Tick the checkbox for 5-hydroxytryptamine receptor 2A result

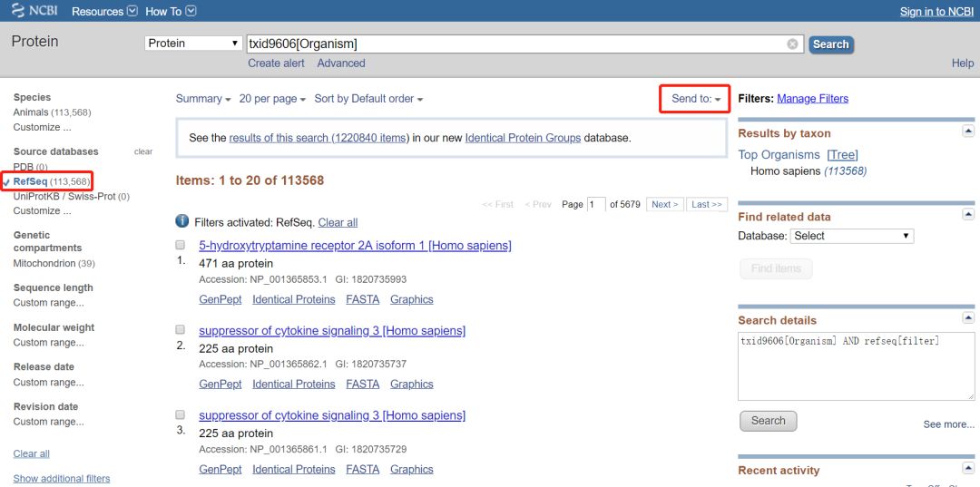[x=180, y=245]
